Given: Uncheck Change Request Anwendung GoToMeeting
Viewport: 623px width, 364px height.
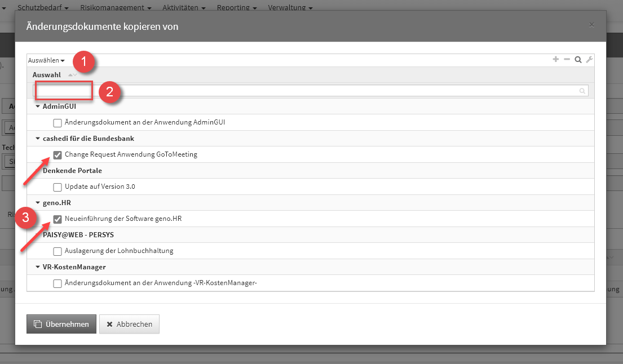Looking at the screenshot, I should [58, 155].
